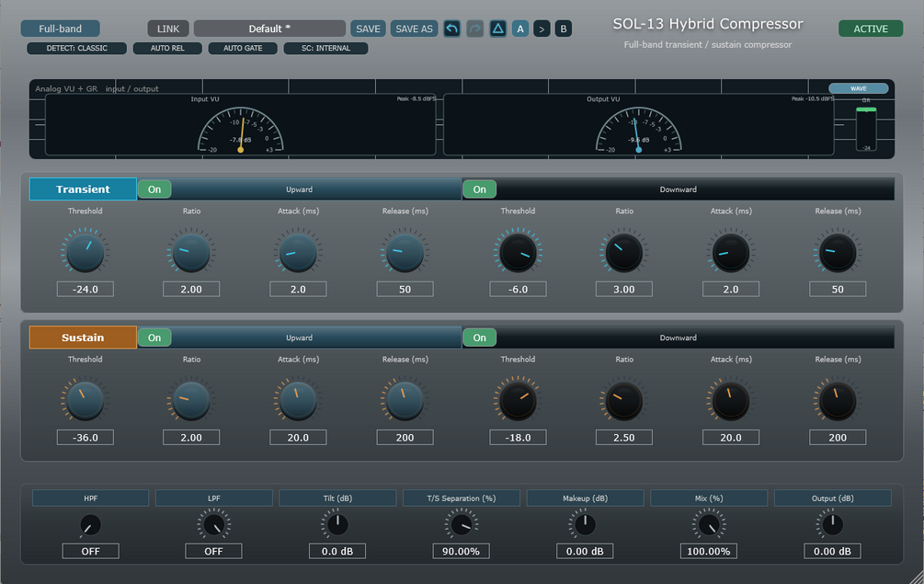The width and height of the screenshot is (924, 584).
Task: Select the Transient section tab
Action: click(x=83, y=189)
